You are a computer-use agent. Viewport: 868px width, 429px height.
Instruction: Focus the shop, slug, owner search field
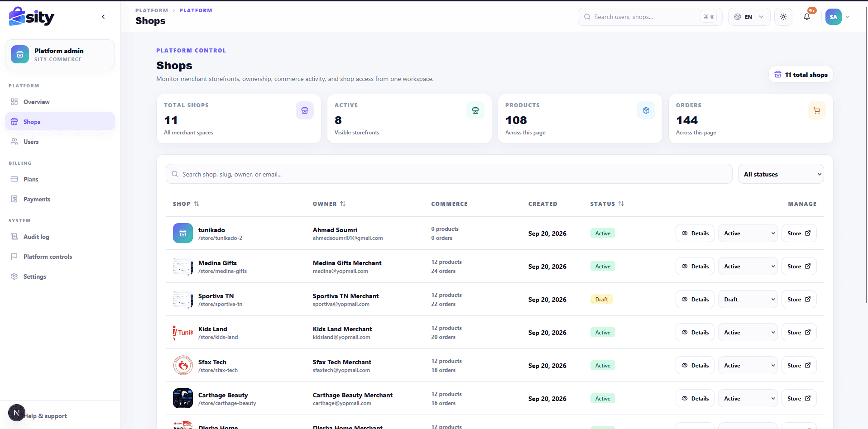point(449,174)
